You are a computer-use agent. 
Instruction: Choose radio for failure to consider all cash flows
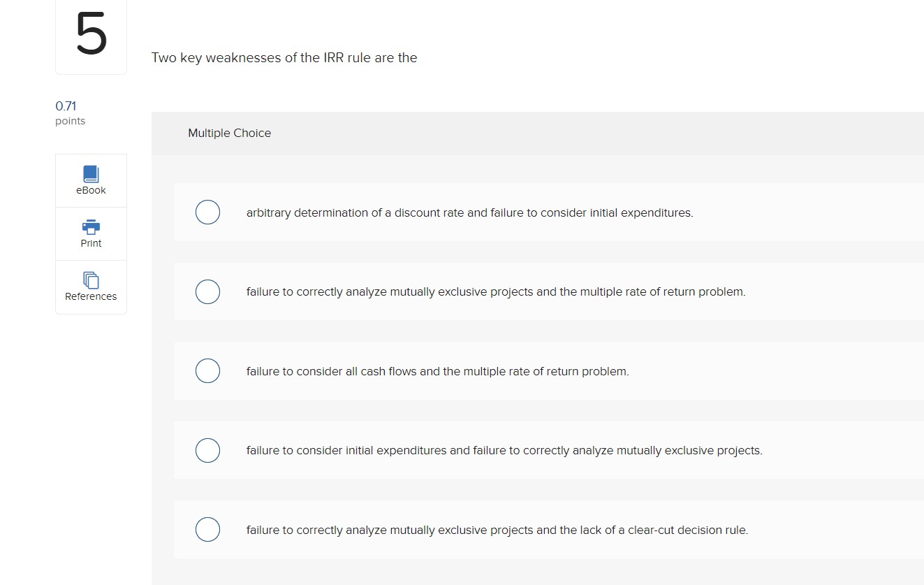[207, 371]
